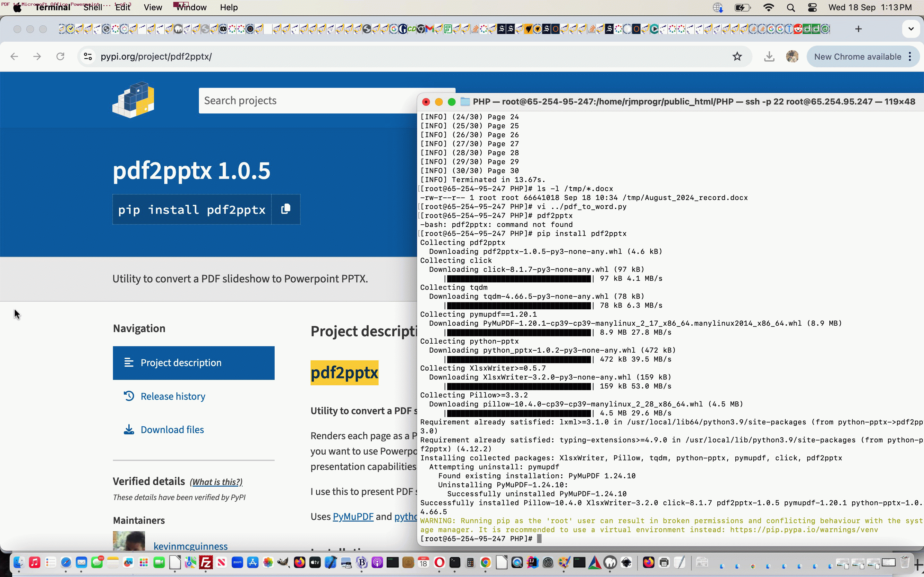Image resolution: width=924 pixels, height=577 pixels.
Task: Copy the pip install command to clipboard
Action: point(286,209)
